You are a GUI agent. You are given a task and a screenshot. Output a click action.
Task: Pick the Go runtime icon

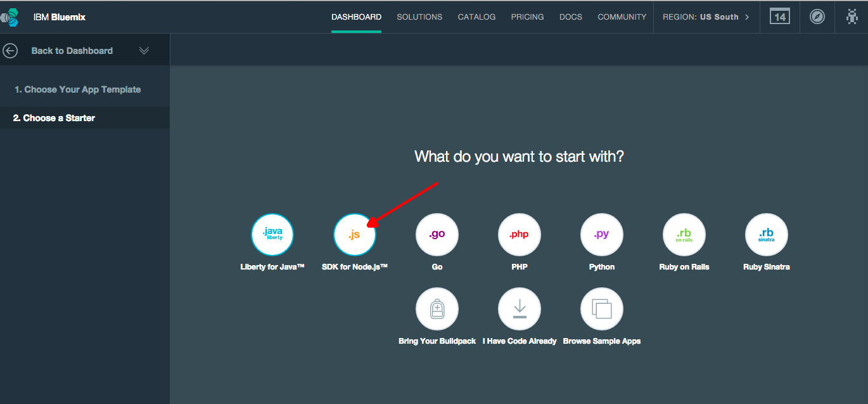[437, 235]
